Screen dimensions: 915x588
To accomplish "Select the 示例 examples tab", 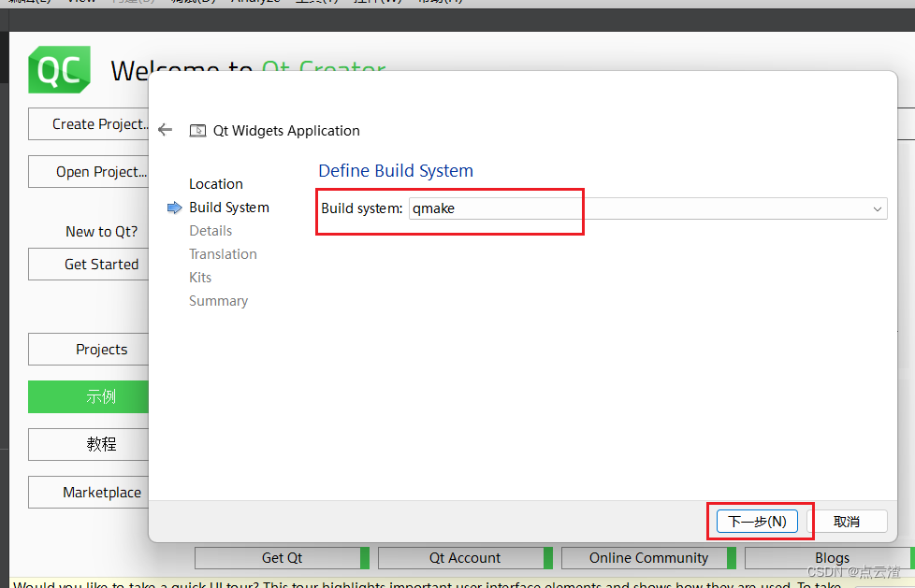I will coord(89,396).
